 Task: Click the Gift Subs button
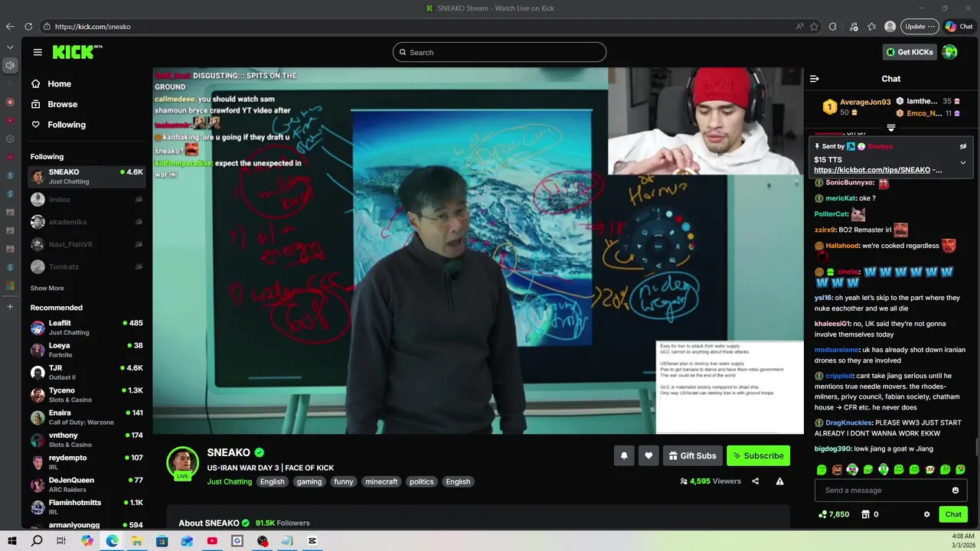[x=693, y=456]
